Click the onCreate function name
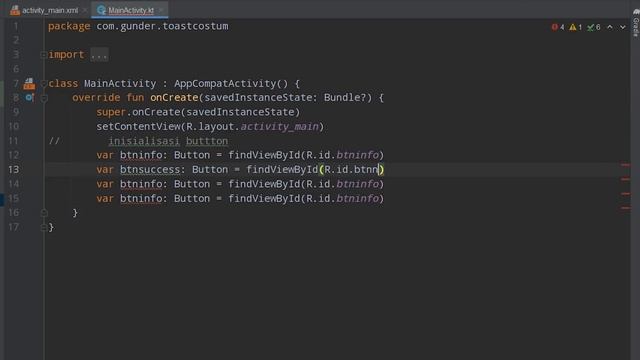The image size is (640, 360). [174, 98]
